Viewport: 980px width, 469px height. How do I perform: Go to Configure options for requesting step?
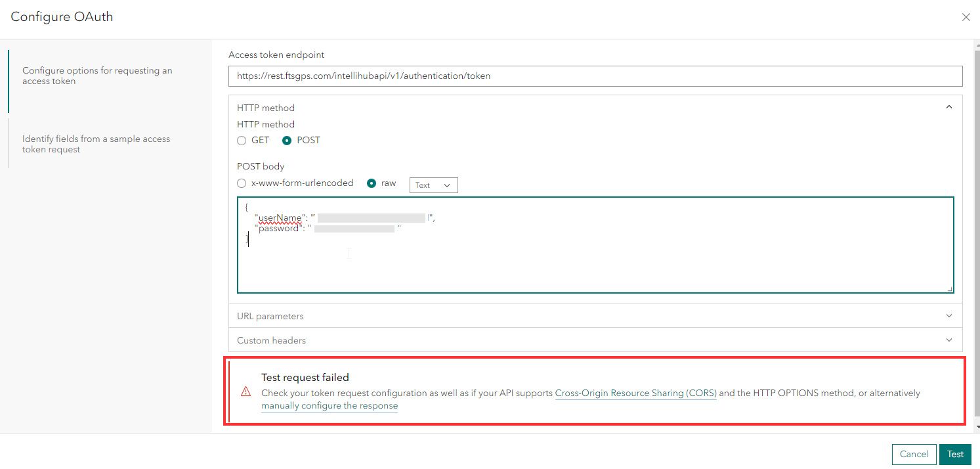point(97,76)
